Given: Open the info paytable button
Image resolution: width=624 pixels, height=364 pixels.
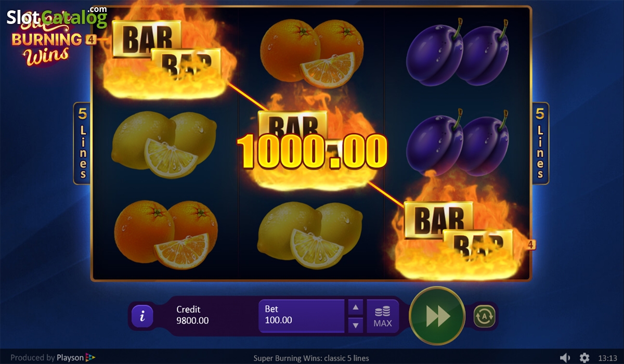Looking at the screenshot, I should point(142,316).
